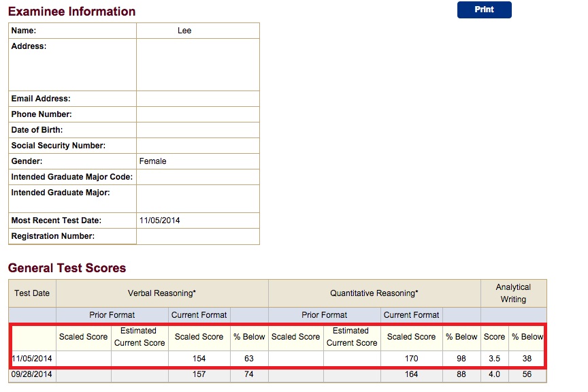Click the 'Most Recent Test Date:' label
588x392 pixels.
click(56, 220)
